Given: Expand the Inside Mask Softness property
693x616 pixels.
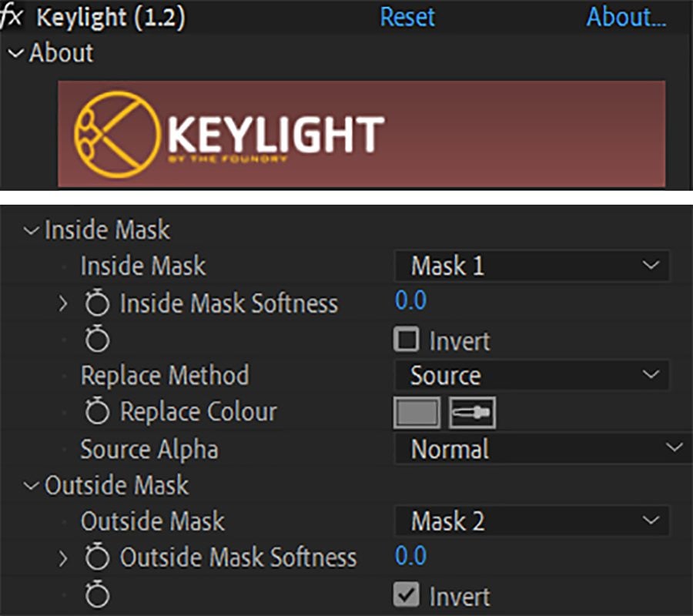Looking at the screenshot, I should [x=63, y=303].
